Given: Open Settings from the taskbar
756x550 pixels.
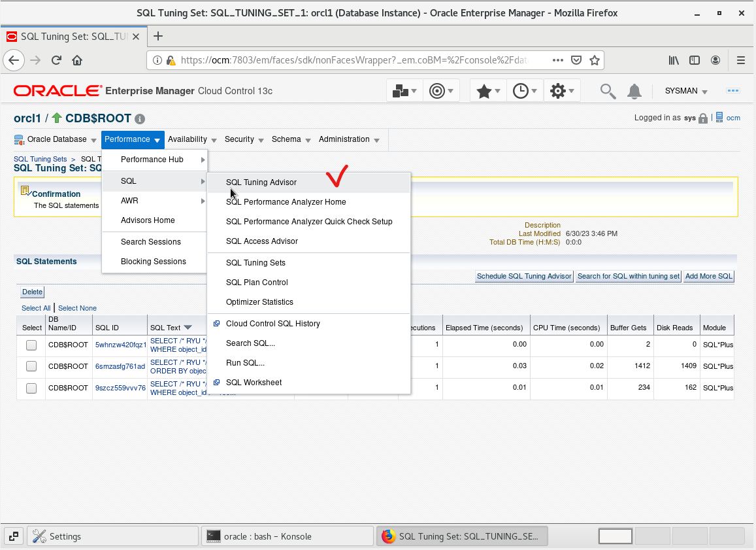Looking at the screenshot, I should point(112,536).
